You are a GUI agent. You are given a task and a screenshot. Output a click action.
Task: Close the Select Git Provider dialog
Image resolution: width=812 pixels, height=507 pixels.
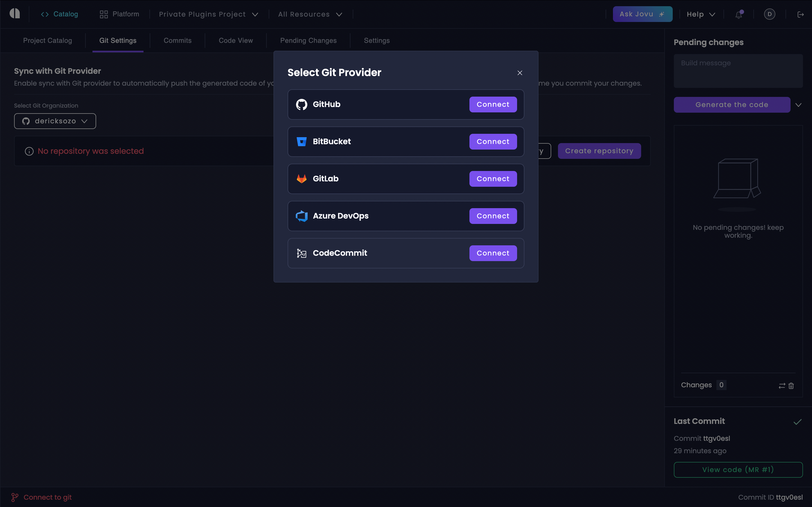[520, 73]
